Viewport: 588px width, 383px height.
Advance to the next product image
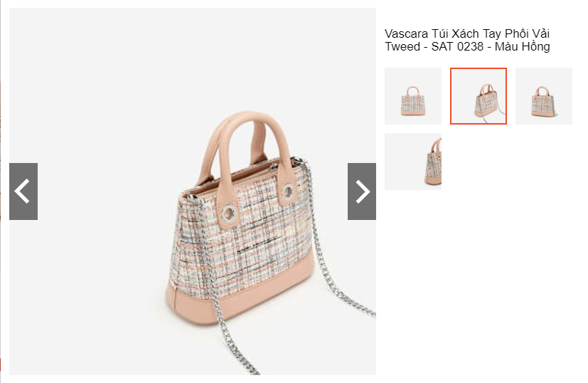(x=361, y=191)
